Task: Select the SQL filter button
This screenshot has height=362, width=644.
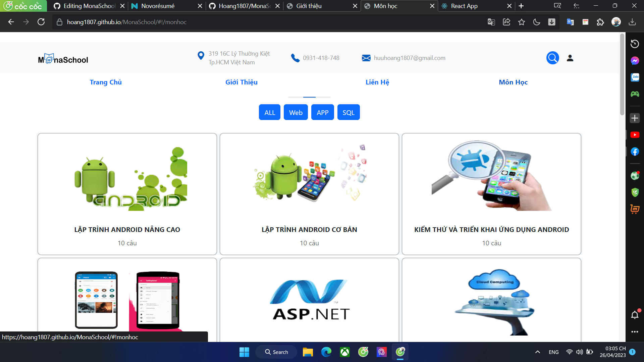Action: coord(348,112)
